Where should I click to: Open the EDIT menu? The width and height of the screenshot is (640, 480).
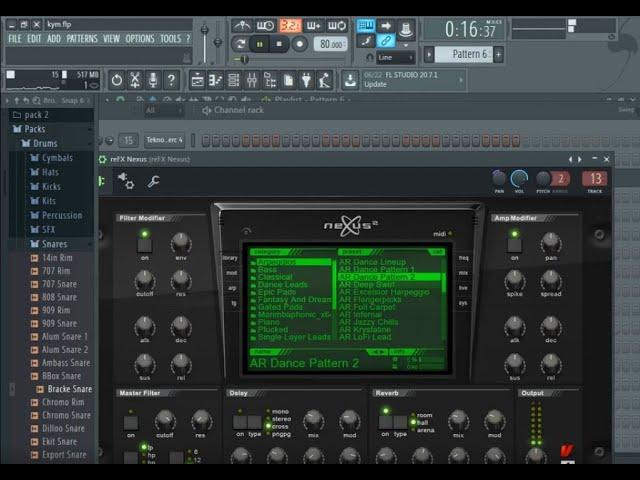34,39
